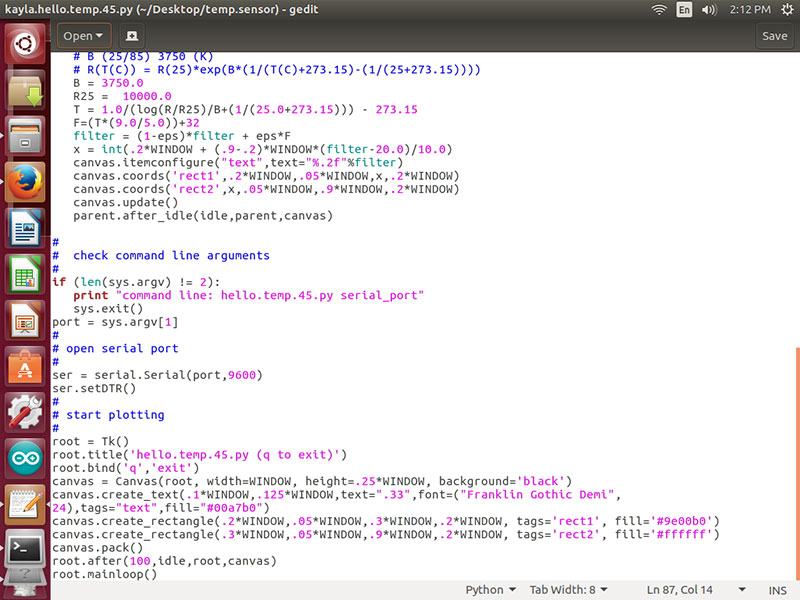800x600 pixels.
Task: Click the 'sys.exit()' line
Action: pos(108,308)
